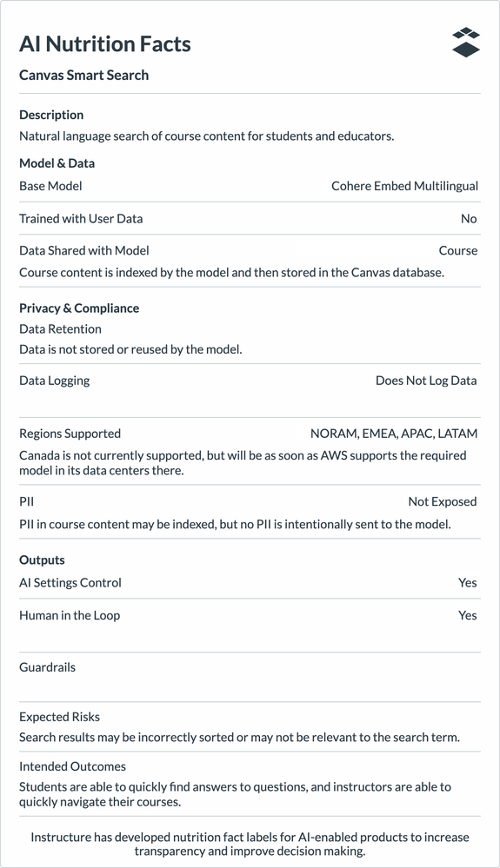
Task: Select the AI Nutrition Facts heading
Action: pos(105,43)
